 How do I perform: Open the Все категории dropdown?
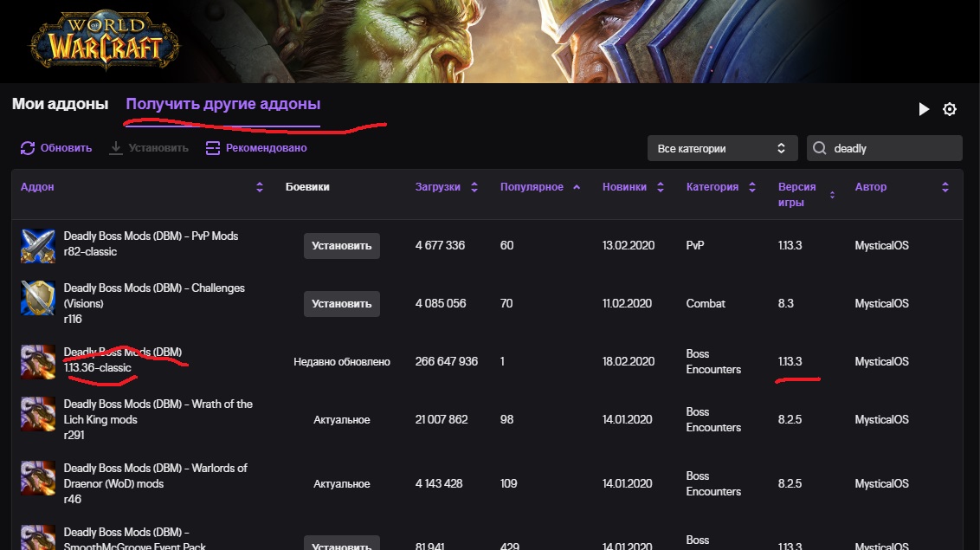[723, 148]
